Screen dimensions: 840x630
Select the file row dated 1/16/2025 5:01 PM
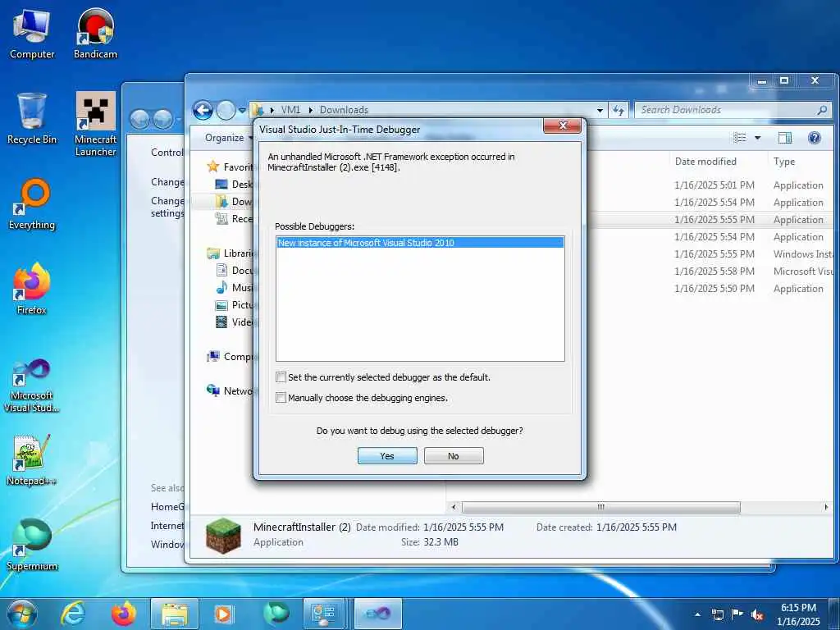[710, 185]
